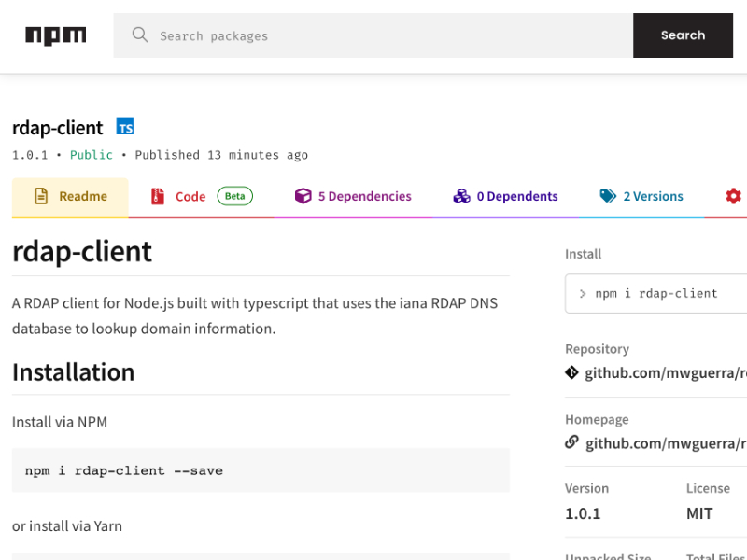The height and width of the screenshot is (560, 747).
Task: Focus the Search packages input field
Action: pos(373,35)
